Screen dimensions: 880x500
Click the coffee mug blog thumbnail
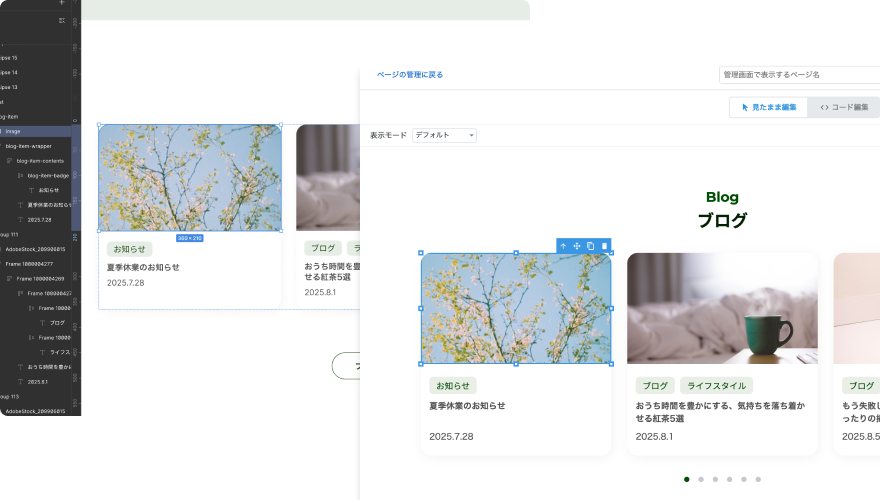(722, 308)
